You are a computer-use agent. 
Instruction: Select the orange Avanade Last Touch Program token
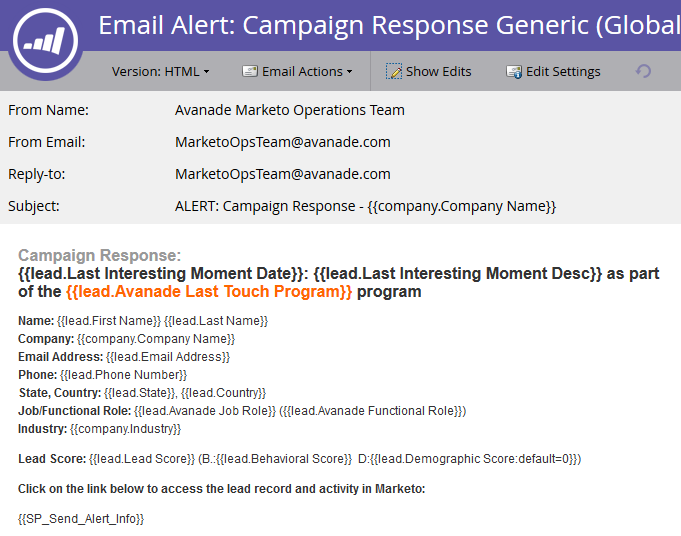209,291
